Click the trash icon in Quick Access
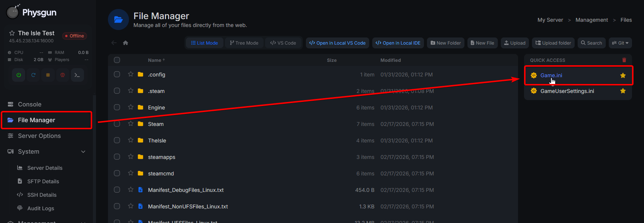 point(624,60)
